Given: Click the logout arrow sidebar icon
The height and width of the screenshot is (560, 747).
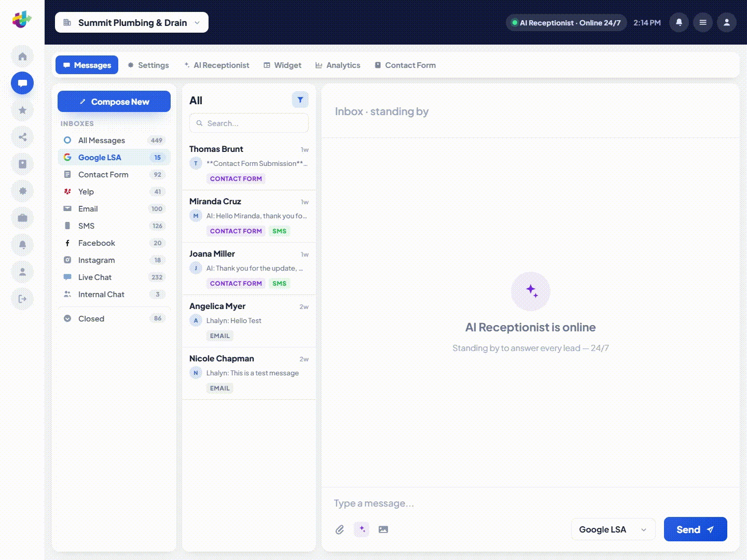Looking at the screenshot, I should [x=22, y=299].
